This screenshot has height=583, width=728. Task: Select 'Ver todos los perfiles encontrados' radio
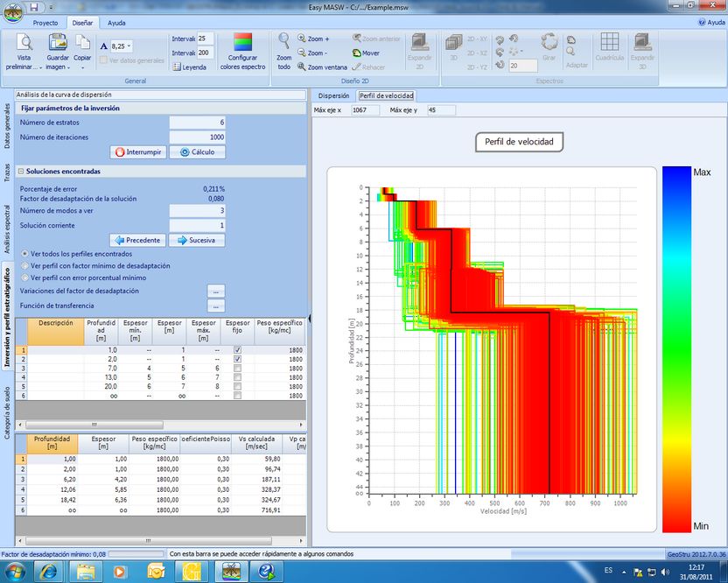coord(24,254)
